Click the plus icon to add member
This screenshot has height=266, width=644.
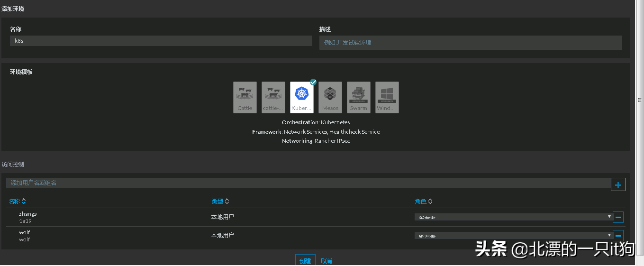(618, 184)
